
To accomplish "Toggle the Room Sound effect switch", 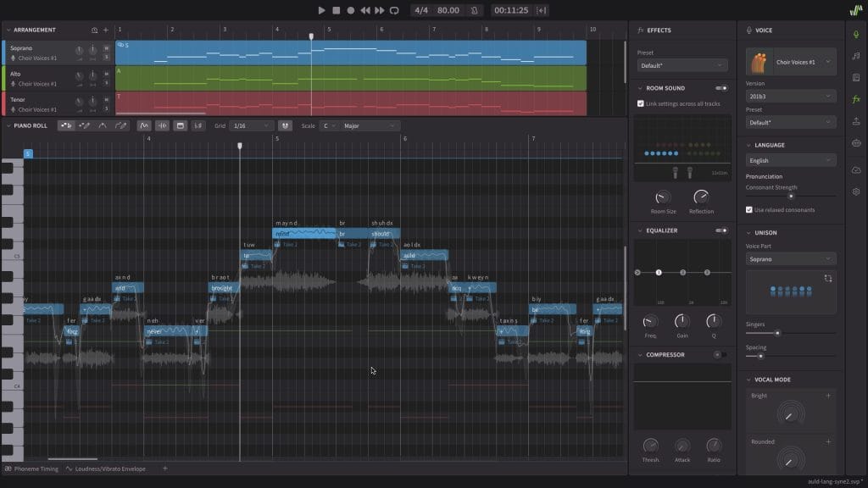I will pyautogui.click(x=721, y=88).
